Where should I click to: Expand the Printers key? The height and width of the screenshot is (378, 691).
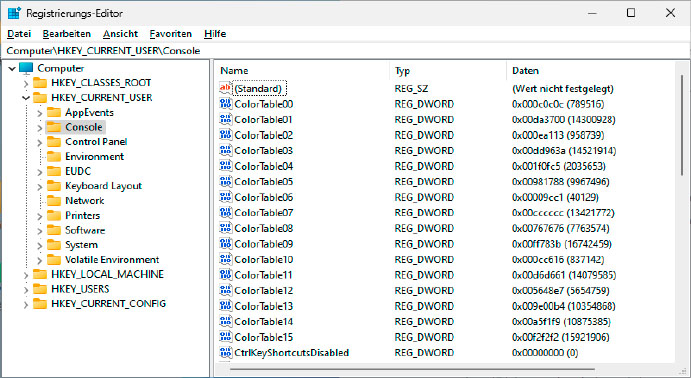(40, 216)
